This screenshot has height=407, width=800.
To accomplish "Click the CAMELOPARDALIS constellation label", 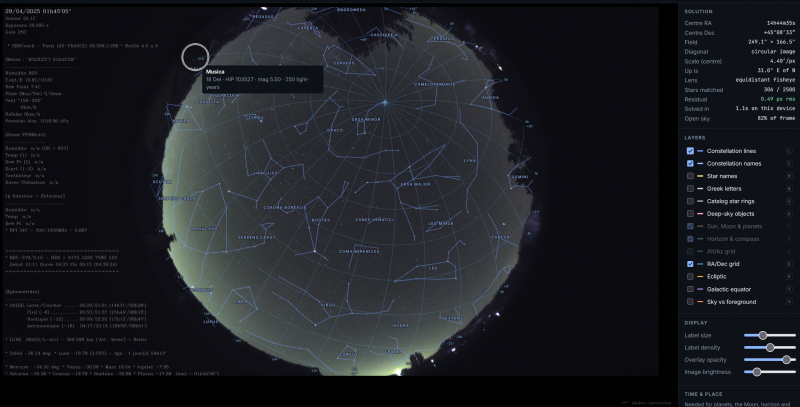I will click(x=435, y=84).
